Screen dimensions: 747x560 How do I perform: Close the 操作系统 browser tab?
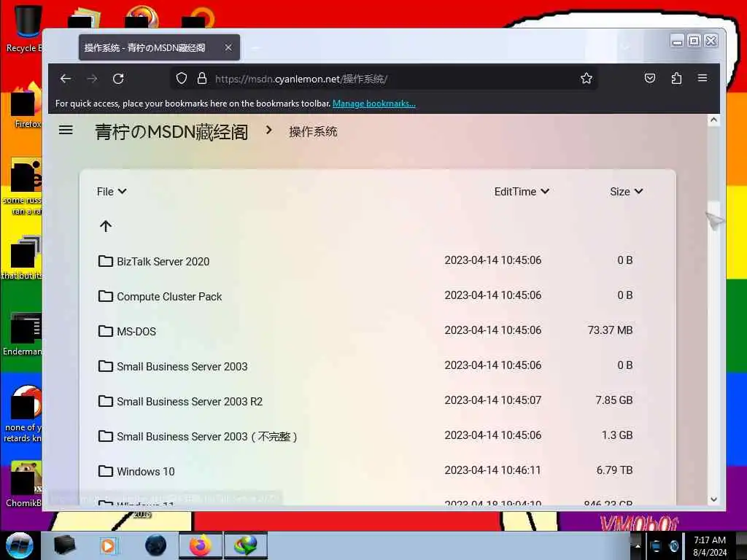click(x=228, y=47)
